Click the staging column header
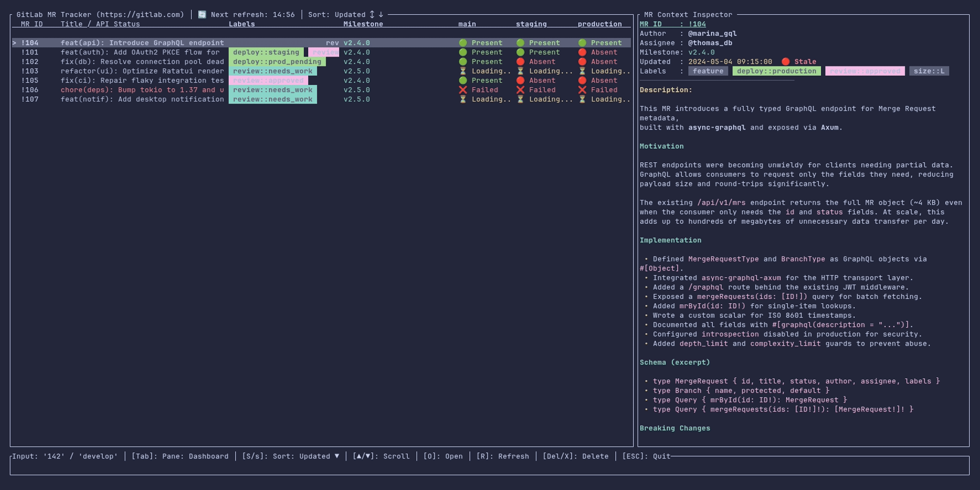Screen dimensions: 980x490 coord(531,24)
